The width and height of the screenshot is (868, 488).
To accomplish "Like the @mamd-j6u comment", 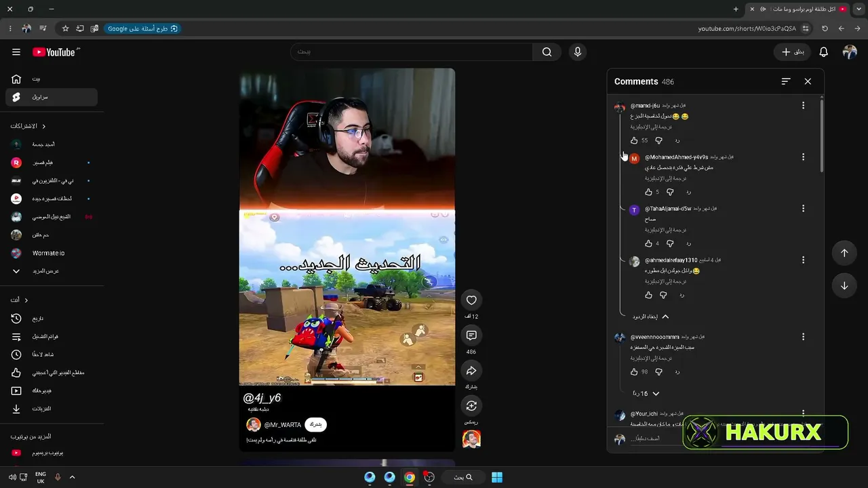I will [x=634, y=141].
